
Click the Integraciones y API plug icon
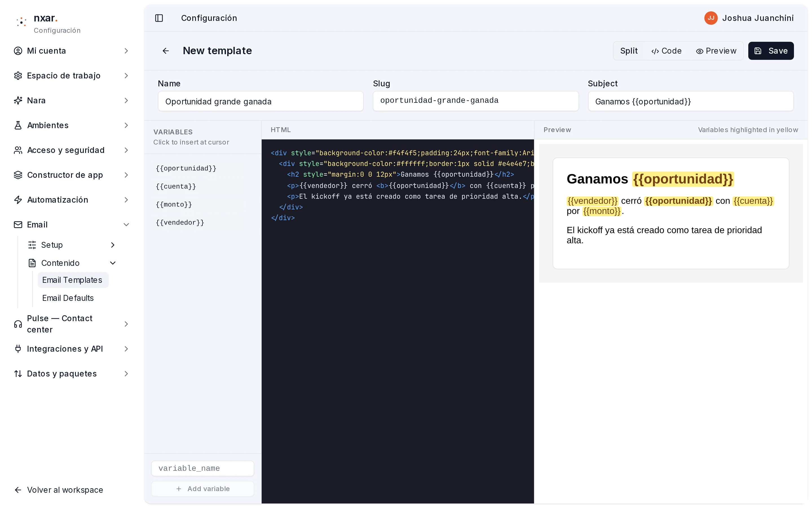(x=18, y=349)
